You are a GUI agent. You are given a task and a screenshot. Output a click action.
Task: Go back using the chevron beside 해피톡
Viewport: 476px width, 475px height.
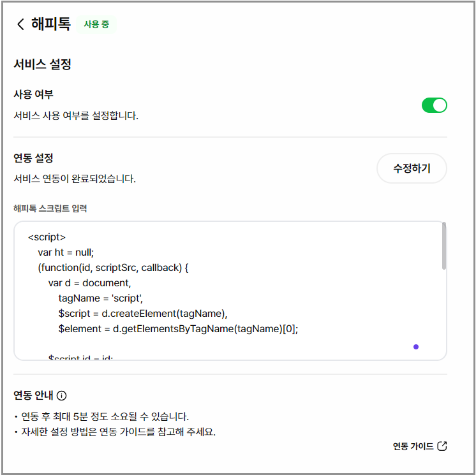20,24
